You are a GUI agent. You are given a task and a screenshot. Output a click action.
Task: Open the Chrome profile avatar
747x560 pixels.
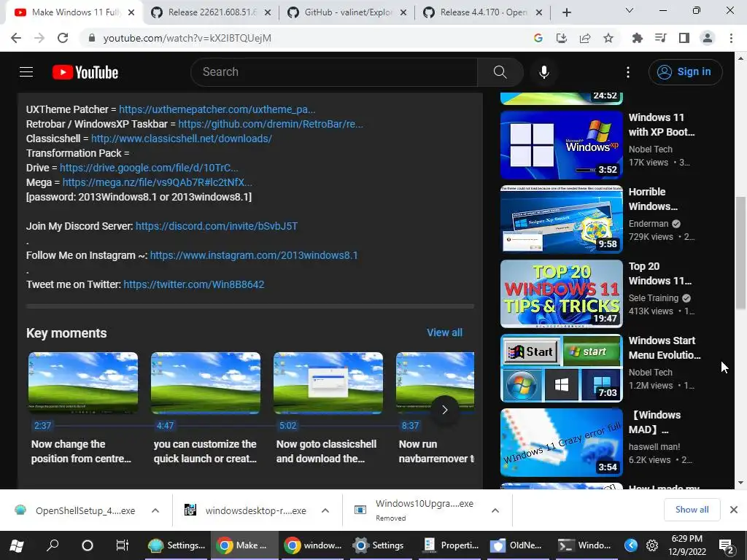pos(708,38)
